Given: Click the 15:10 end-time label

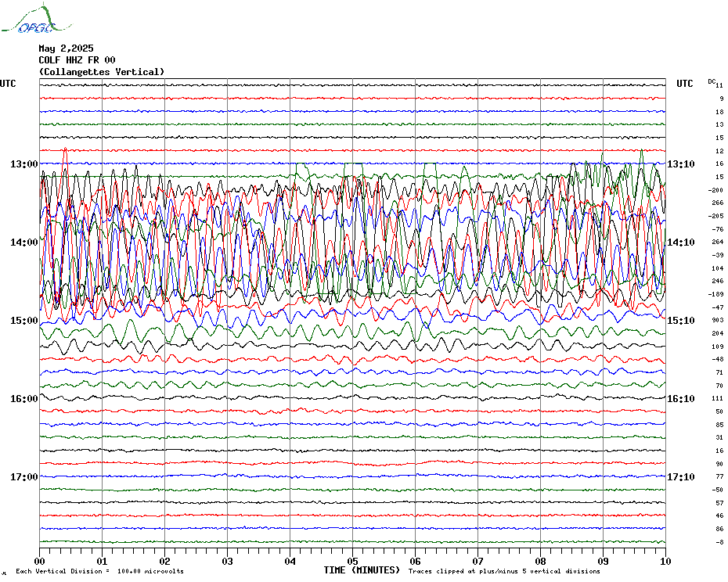Looking at the screenshot, I should [681, 321].
